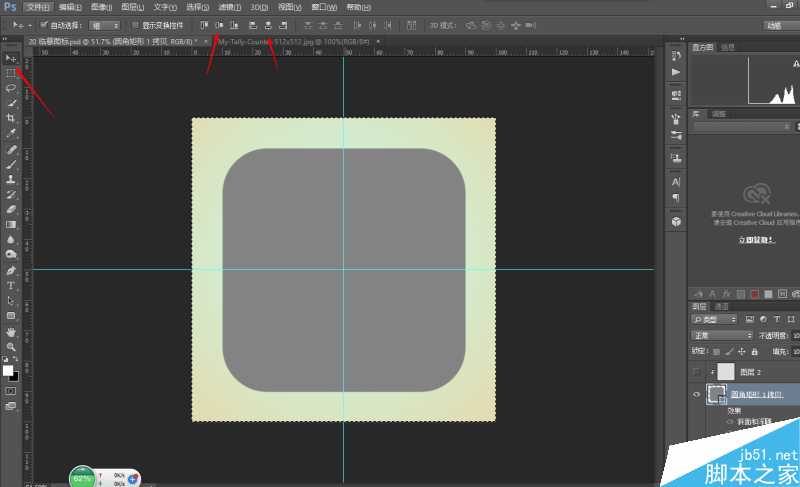The image size is (800, 487).
Task: Select the 图层 2 layer thumbnail
Action: (x=726, y=372)
